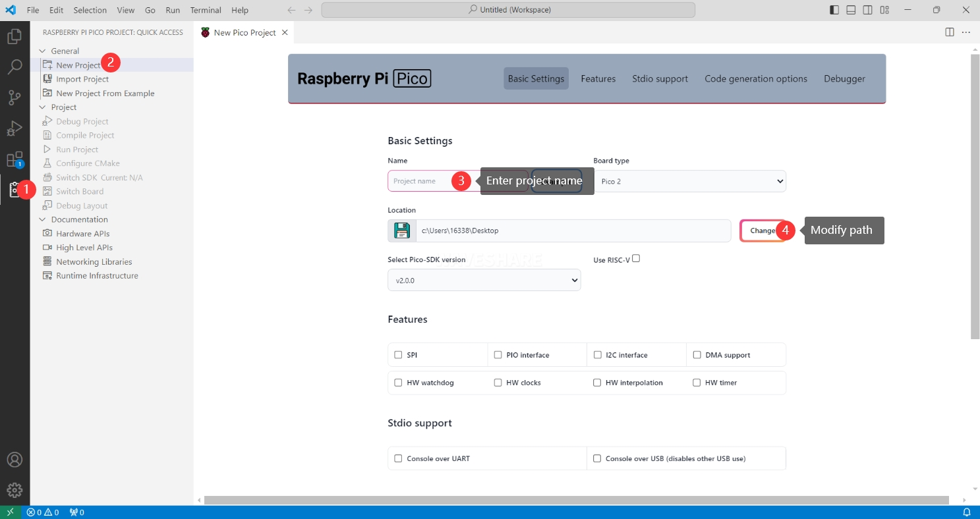Open the Search view icon

coord(14,67)
